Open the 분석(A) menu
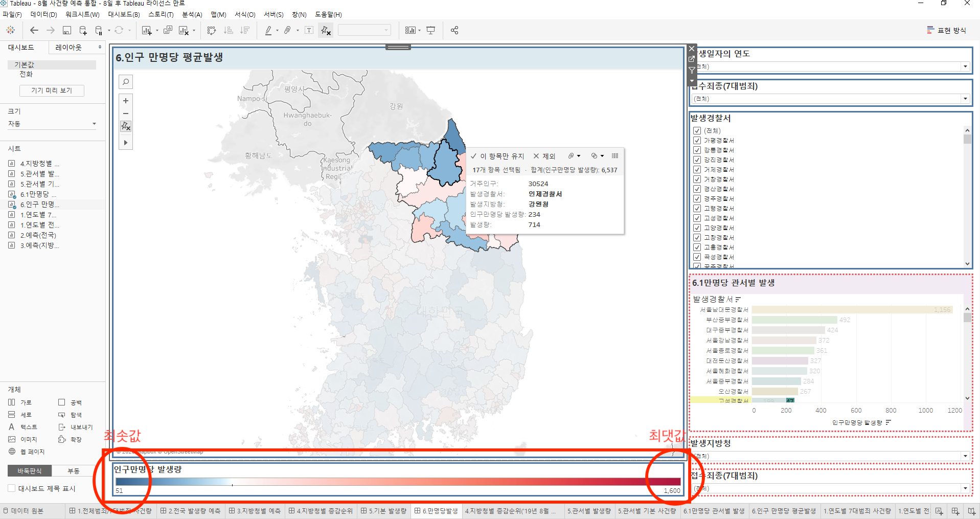 192,14
